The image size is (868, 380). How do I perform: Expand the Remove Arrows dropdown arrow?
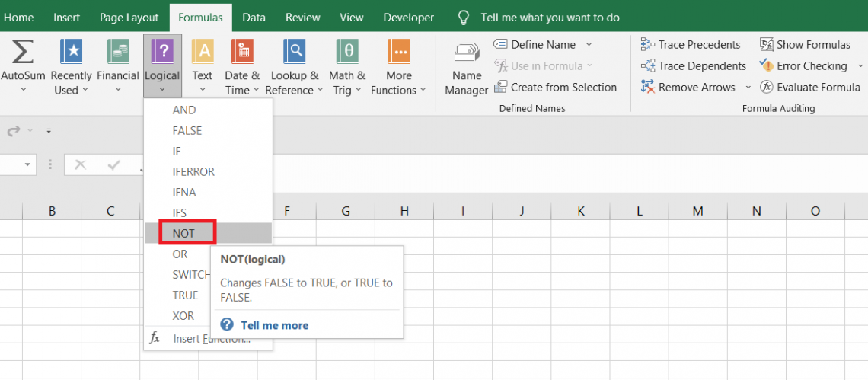(x=748, y=88)
